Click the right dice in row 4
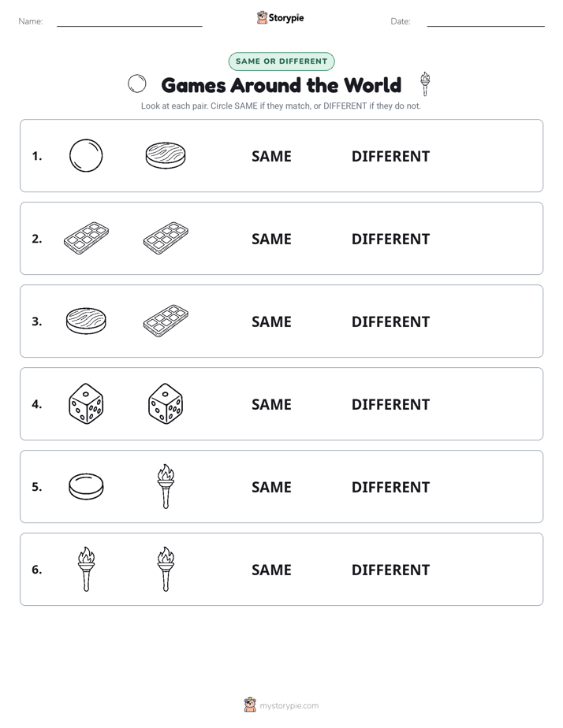 pos(166,403)
